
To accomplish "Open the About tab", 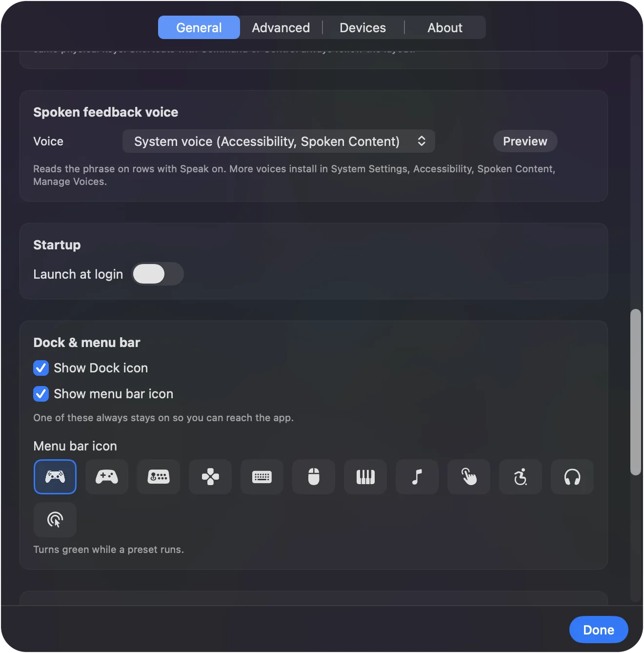I will [445, 27].
